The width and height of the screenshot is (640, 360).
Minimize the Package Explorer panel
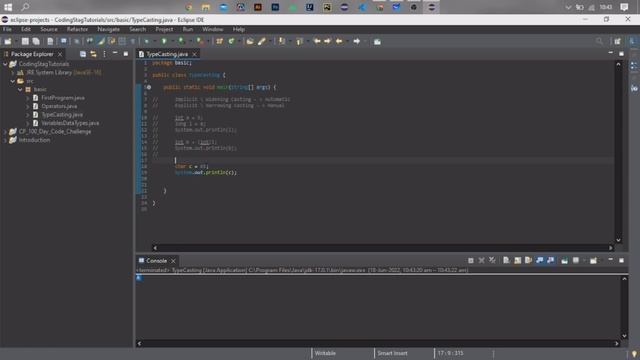coord(115,53)
